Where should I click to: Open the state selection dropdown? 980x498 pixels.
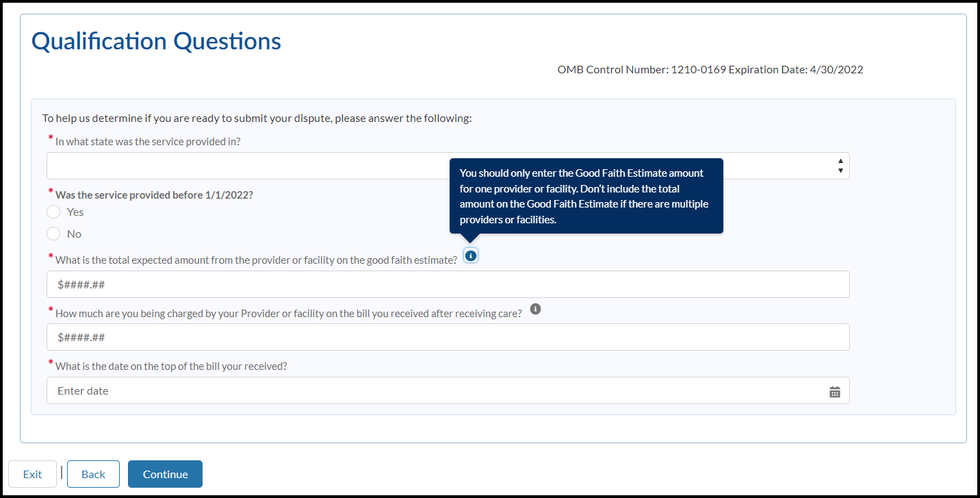point(246,166)
